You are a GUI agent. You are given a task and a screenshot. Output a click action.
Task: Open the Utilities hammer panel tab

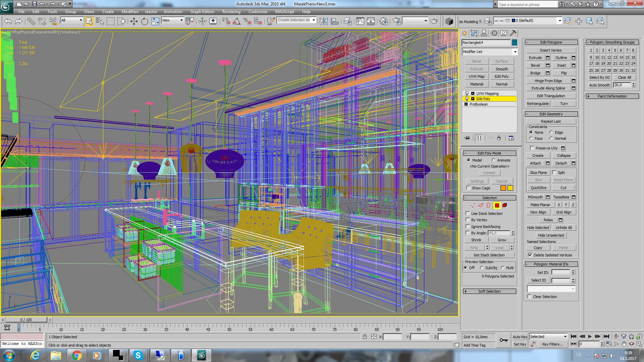tap(513, 33)
